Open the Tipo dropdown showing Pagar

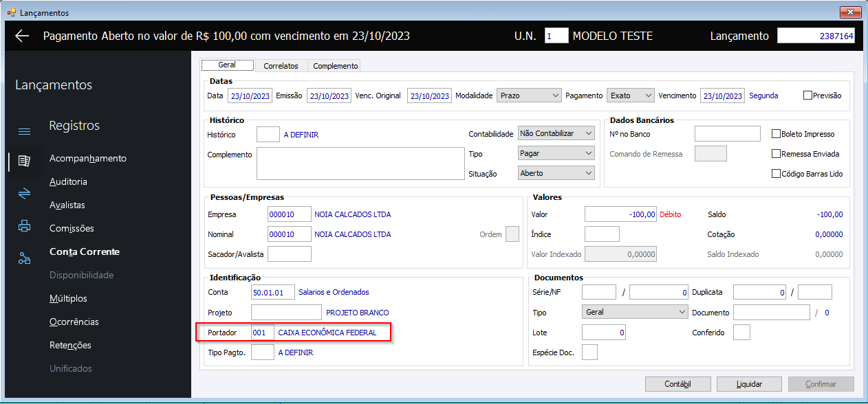[556, 153]
